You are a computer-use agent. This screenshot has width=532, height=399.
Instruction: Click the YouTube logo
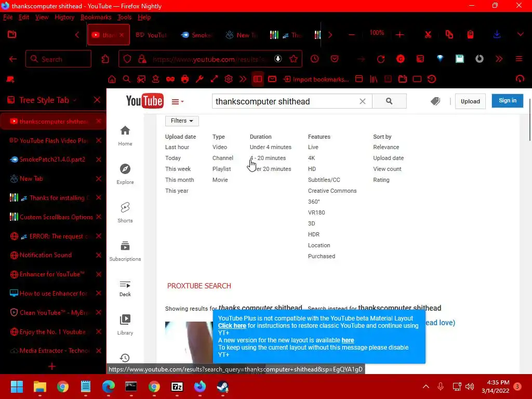coord(144,101)
